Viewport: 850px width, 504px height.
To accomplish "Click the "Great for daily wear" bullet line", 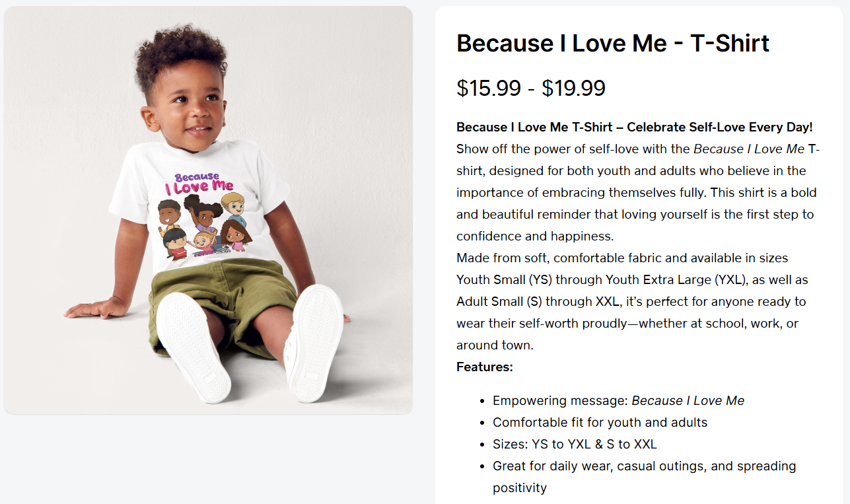I will [644, 466].
